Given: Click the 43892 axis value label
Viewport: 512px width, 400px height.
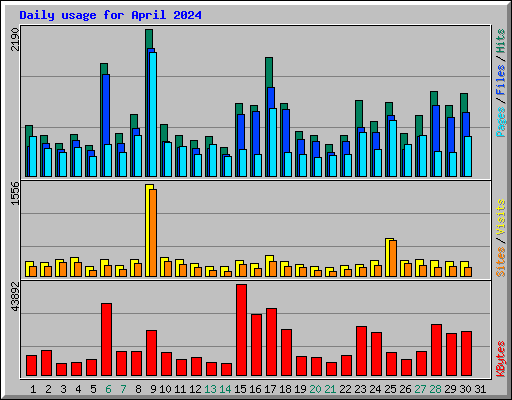Looking at the screenshot, I should coord(15,297).
